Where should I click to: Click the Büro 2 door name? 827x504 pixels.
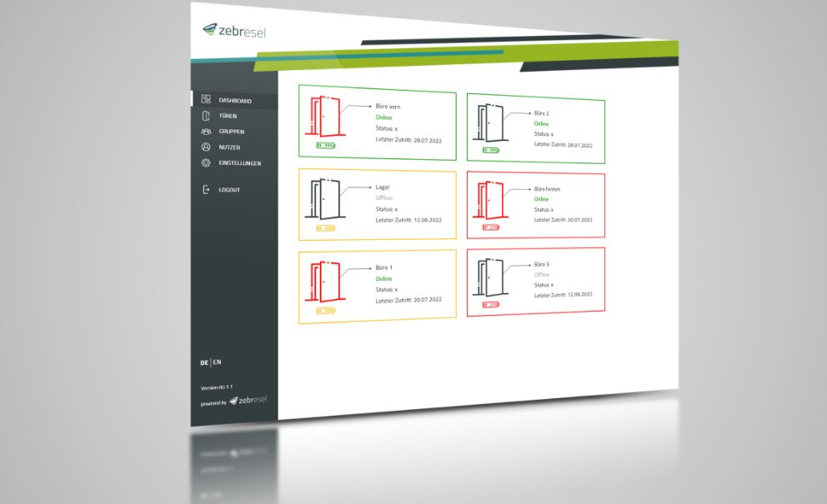(x=541, y=113)
